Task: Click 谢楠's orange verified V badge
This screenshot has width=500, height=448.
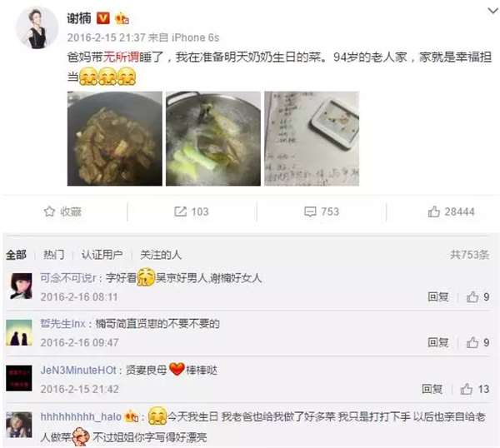Action: click(103, 18)
